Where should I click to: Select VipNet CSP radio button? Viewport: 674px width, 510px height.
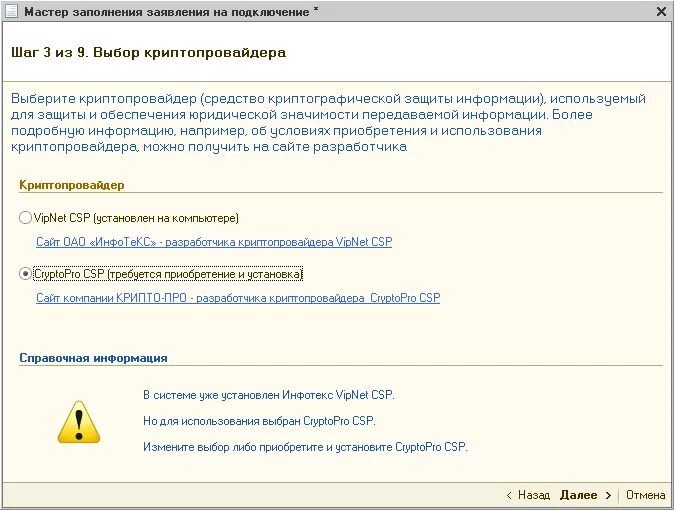[25, 218]
